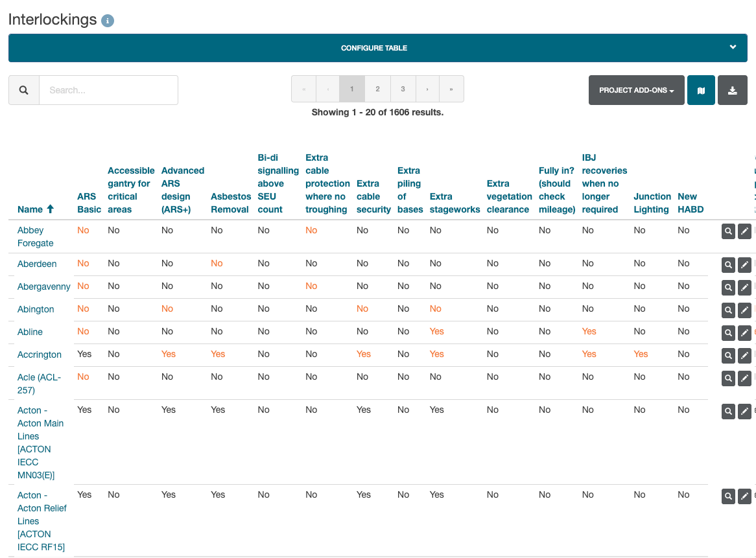Open the Project Add-ons dropdown

click(x=636, y=90)
